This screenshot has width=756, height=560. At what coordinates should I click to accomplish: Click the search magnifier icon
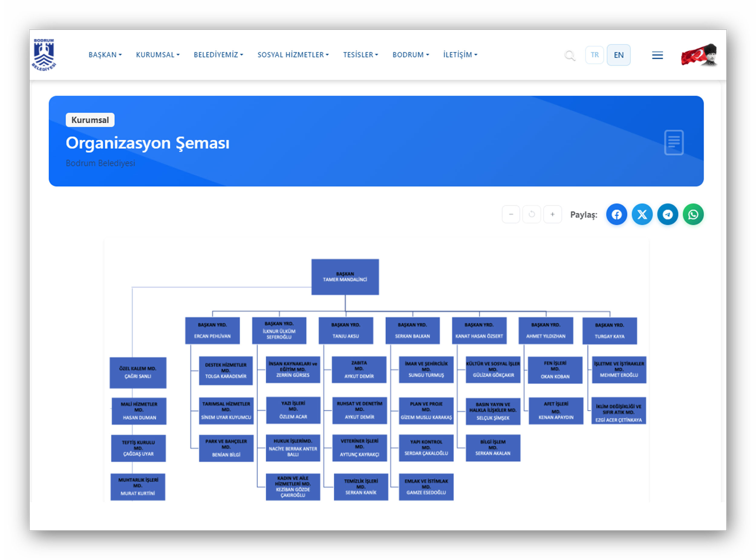tap(569, 55)
